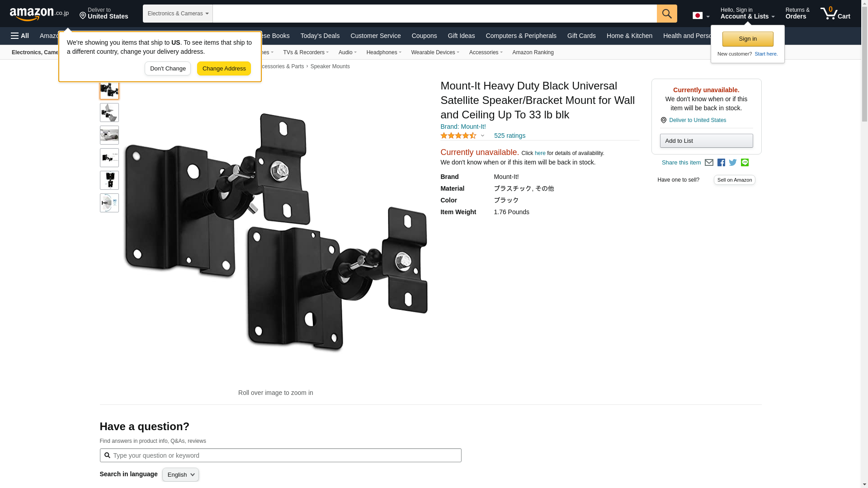868x488 pixels.
Task: Open the 525 ratings link
Action: coord(509,136)
